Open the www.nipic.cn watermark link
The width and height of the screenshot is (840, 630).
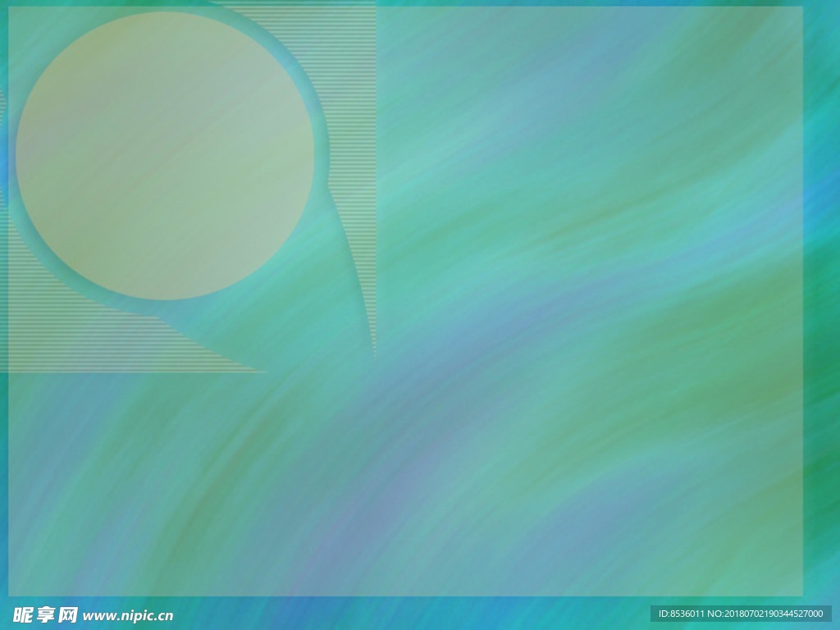[x=129, y=615]
